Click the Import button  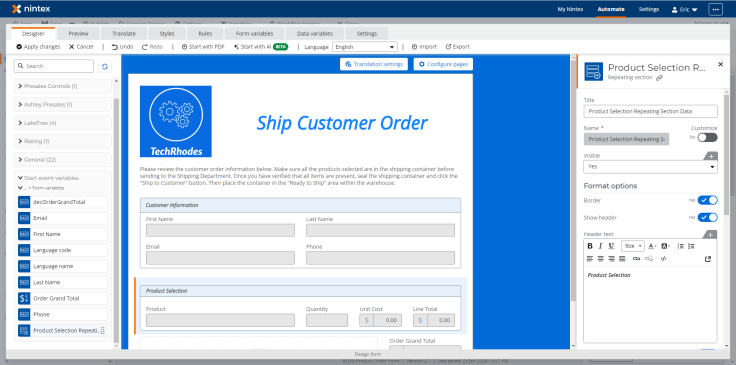click(424, 47)
